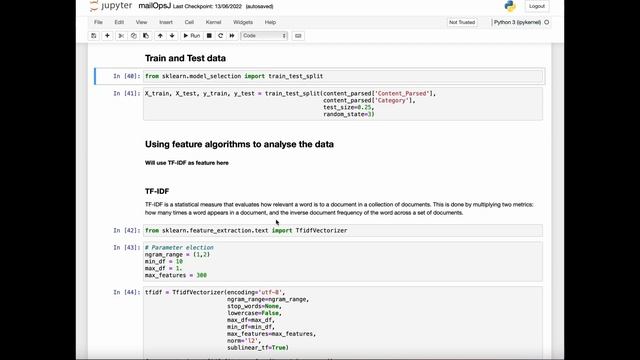The image size is (640, 360).
Task: Click the # Parameter election comment line
Action: (x=179, y=248)
